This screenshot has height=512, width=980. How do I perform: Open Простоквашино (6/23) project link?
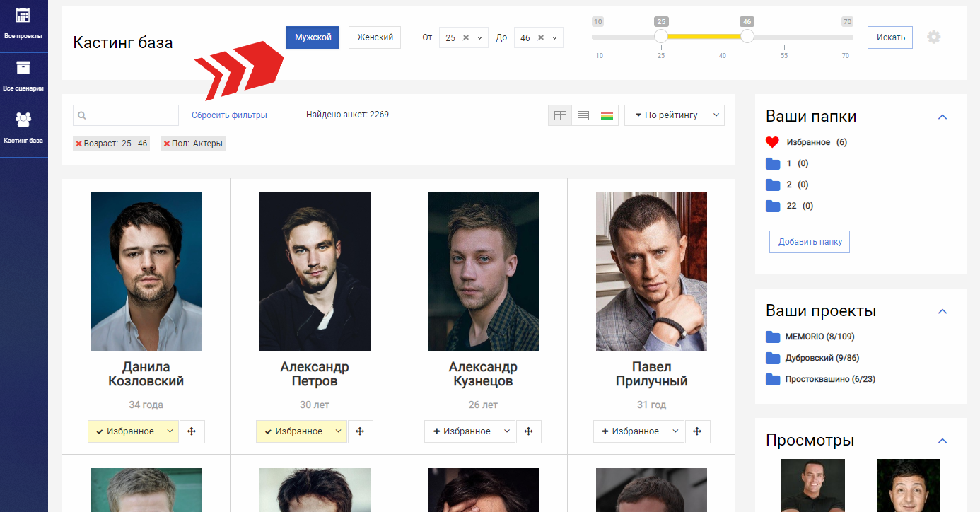point(830,379)
